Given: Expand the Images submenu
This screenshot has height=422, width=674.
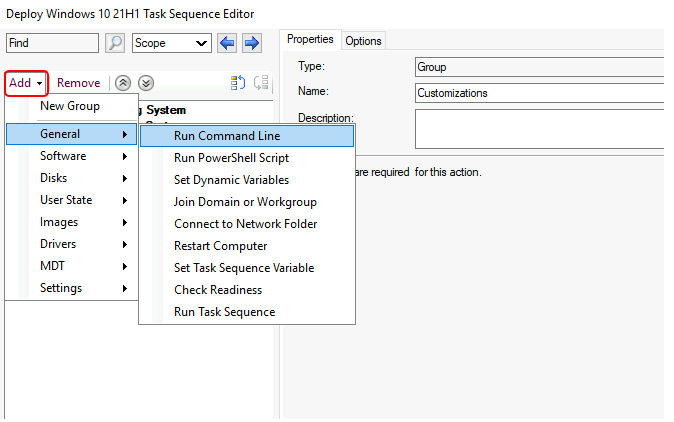Looking at the screenshot, I should coord(72,222).
